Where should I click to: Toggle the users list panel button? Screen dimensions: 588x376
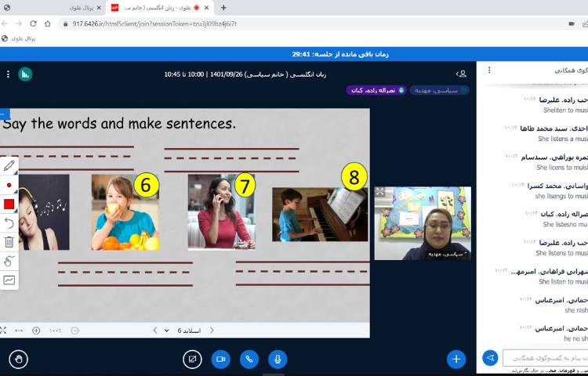click(462, 74)
